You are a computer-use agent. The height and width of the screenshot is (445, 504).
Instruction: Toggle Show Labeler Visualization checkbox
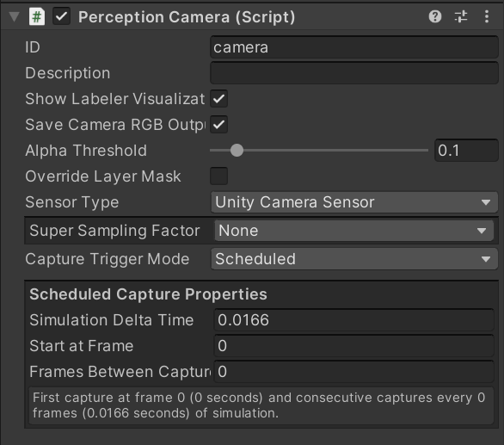[219, 99]
